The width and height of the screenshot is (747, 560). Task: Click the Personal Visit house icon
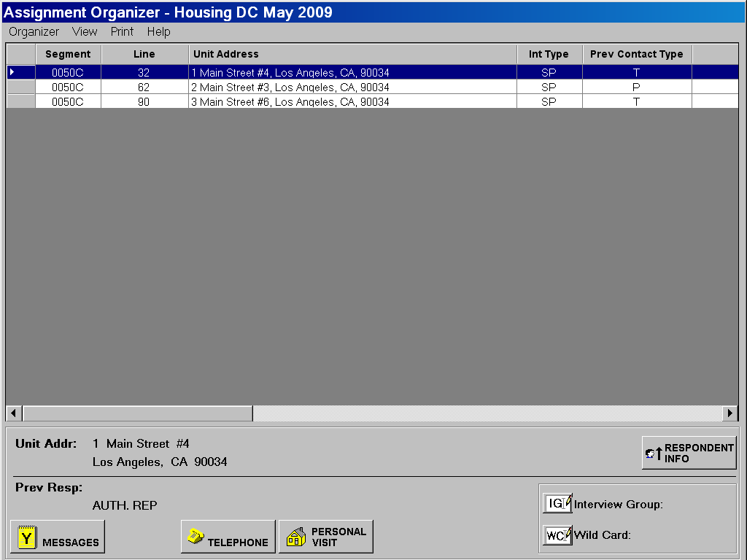296,537
